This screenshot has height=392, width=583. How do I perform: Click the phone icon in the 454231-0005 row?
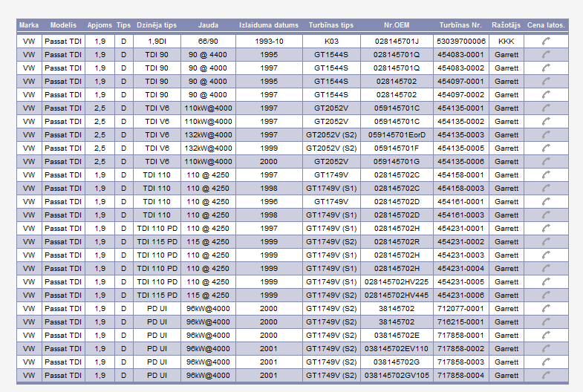pos(546,282)
